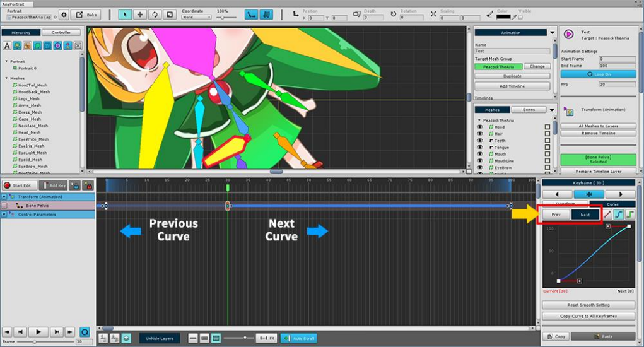
Task: Click the Bone Pelvis layer toggle box
Action: click(x=4, y=205)
